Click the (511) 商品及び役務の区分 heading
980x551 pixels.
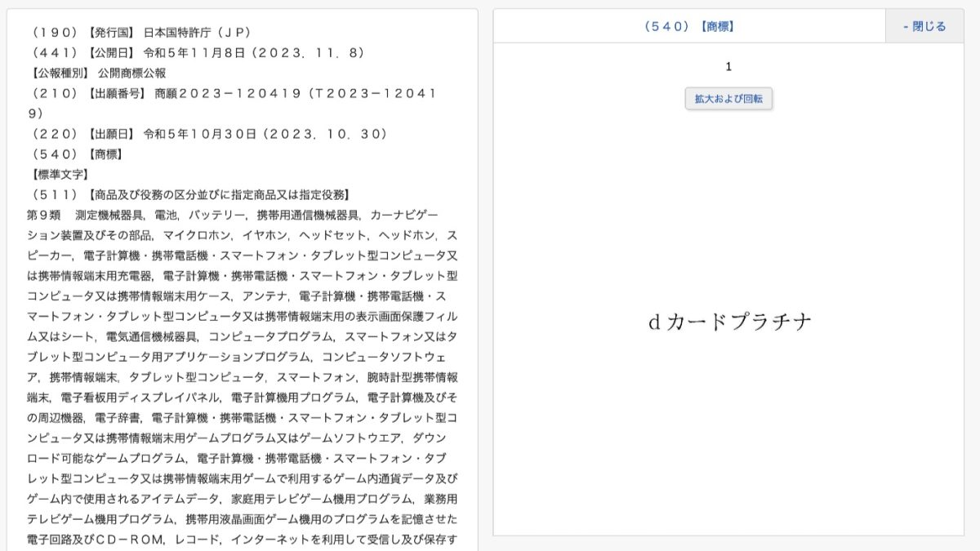(189, 195)
